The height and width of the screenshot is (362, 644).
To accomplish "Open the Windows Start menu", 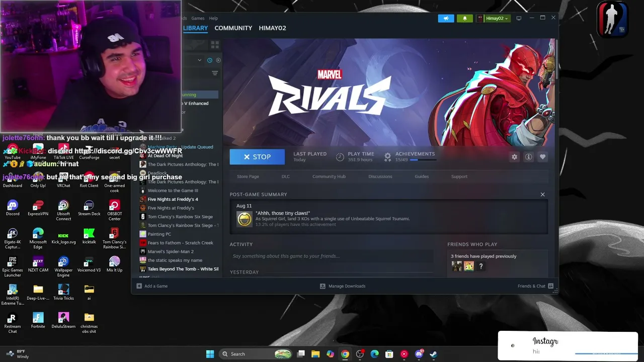I will (x=210, y=354).
